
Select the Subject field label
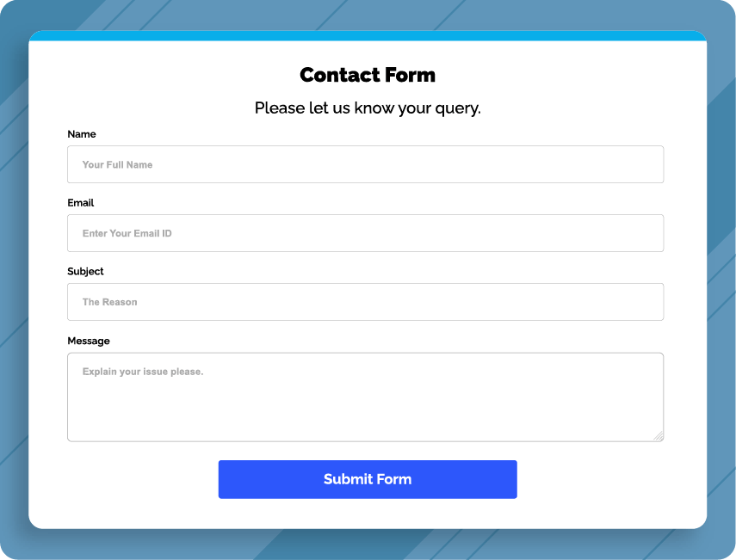pos(85,272)
